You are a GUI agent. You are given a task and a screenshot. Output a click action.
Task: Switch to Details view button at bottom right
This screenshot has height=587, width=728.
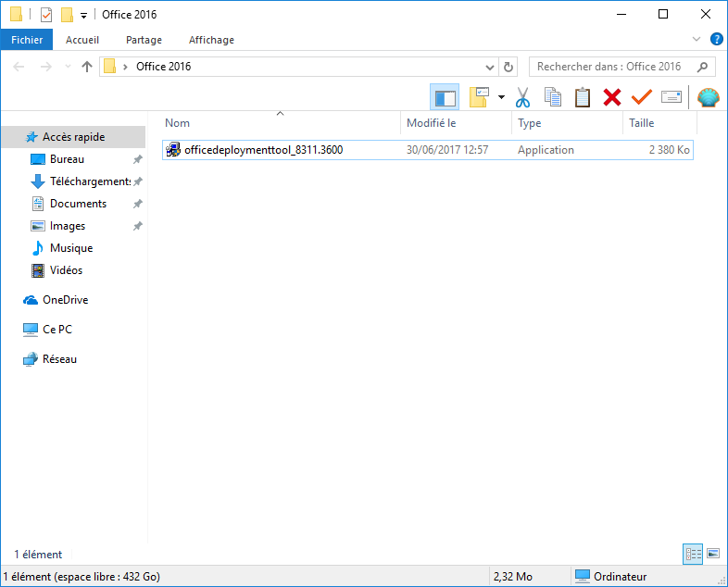(x=693, y=554)
